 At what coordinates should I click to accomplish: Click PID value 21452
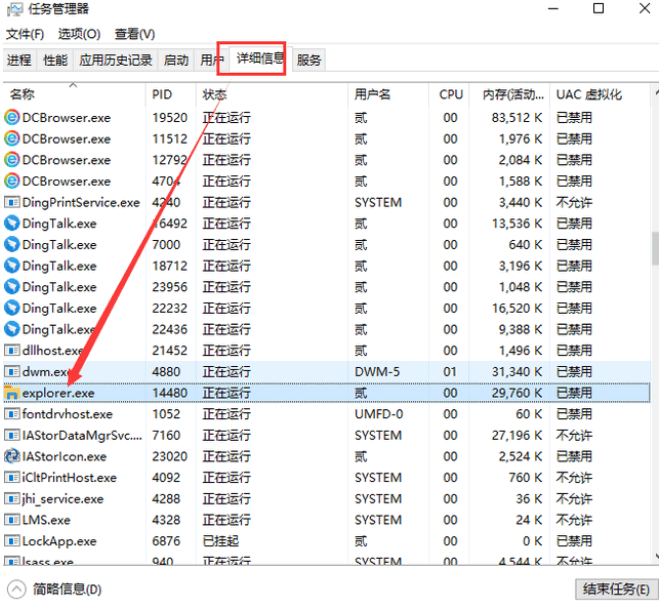170,350
